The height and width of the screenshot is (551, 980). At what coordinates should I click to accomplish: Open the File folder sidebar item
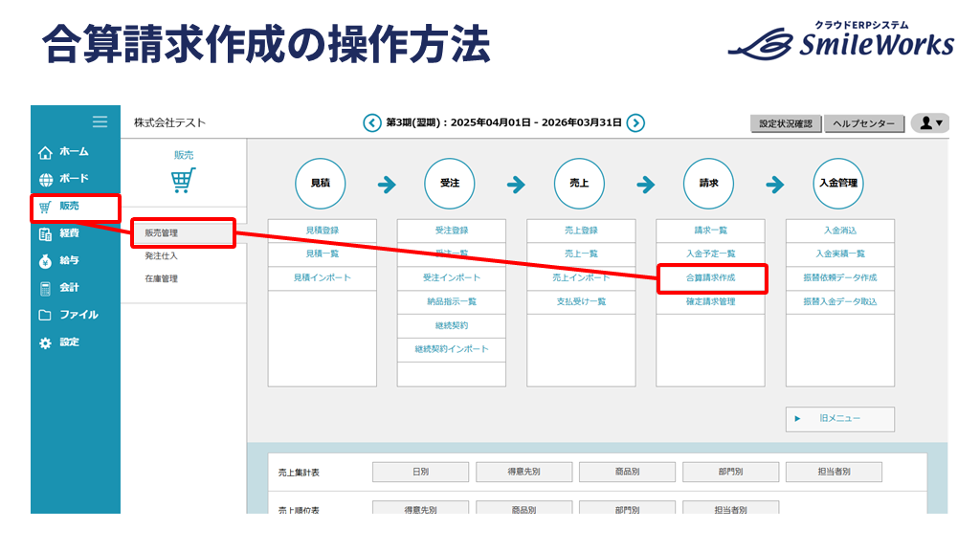(x=67, y=315)
